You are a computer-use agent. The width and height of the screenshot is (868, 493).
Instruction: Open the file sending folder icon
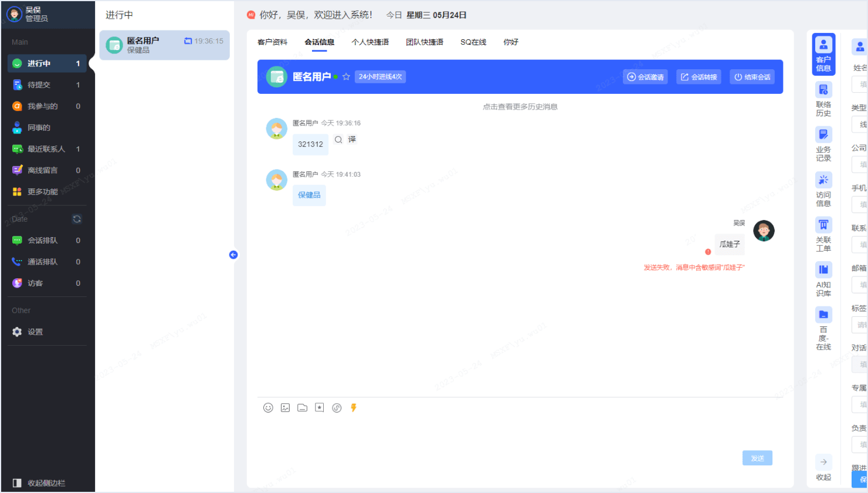click(x=302, y=407)
